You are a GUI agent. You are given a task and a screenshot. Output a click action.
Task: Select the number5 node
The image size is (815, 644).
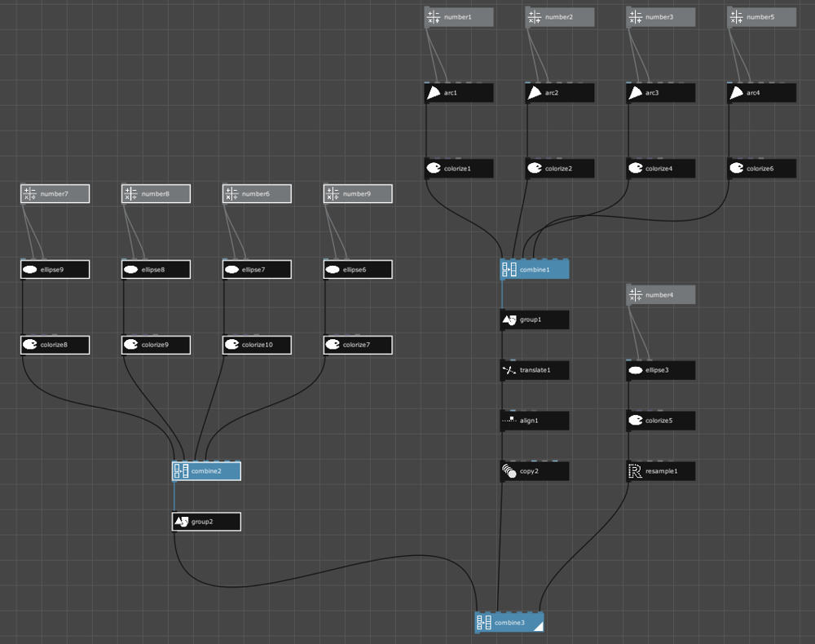[x=761, y=17]
